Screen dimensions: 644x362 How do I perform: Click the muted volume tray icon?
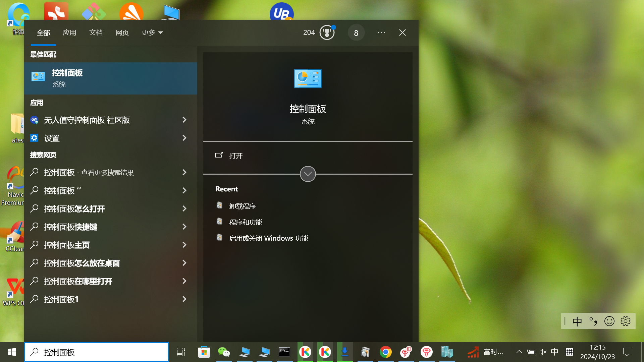[x=543, y=352]
